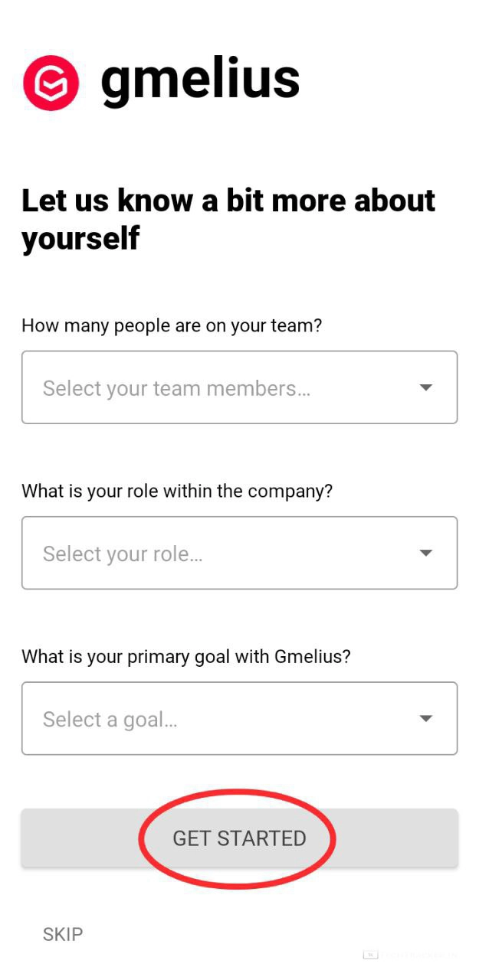The width and height of the screenshot is (479, 980).
Task: Open the 'Select your role…' combo box
Action: pos(239,553)
